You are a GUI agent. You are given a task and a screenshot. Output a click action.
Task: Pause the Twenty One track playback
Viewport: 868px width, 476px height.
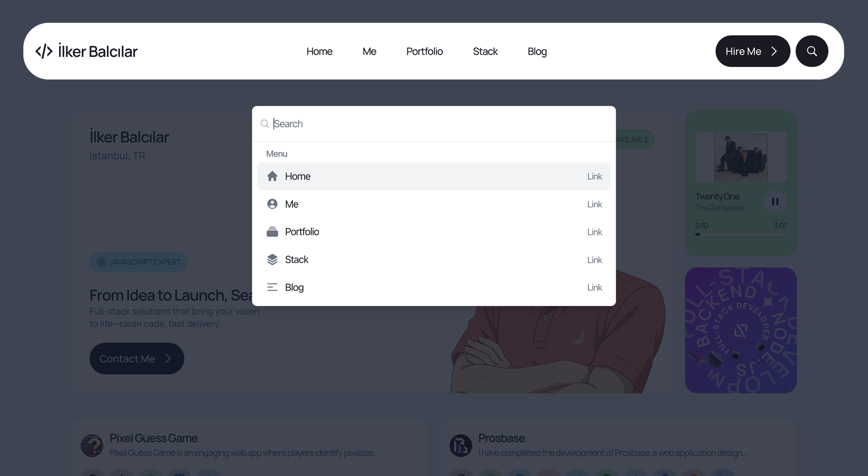(x=775, y=201)
